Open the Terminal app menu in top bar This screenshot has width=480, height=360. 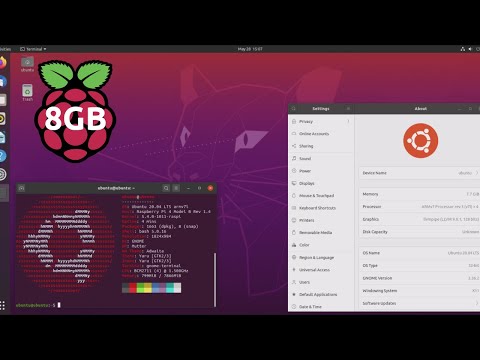[33, 49]
